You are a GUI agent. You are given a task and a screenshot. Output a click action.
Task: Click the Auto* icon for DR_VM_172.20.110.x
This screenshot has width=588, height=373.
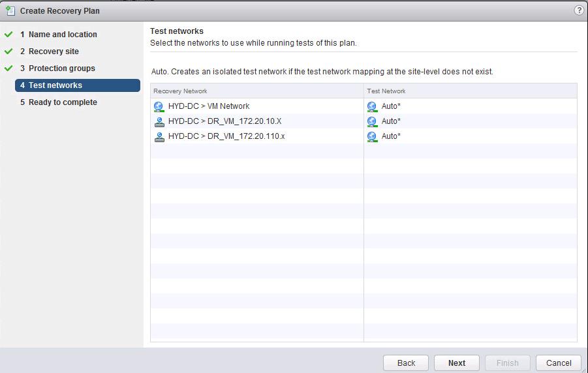click(372, 136)
